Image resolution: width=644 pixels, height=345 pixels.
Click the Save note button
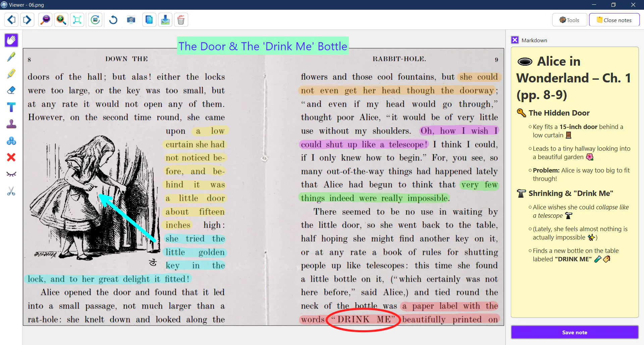click(x=575, y=332)
